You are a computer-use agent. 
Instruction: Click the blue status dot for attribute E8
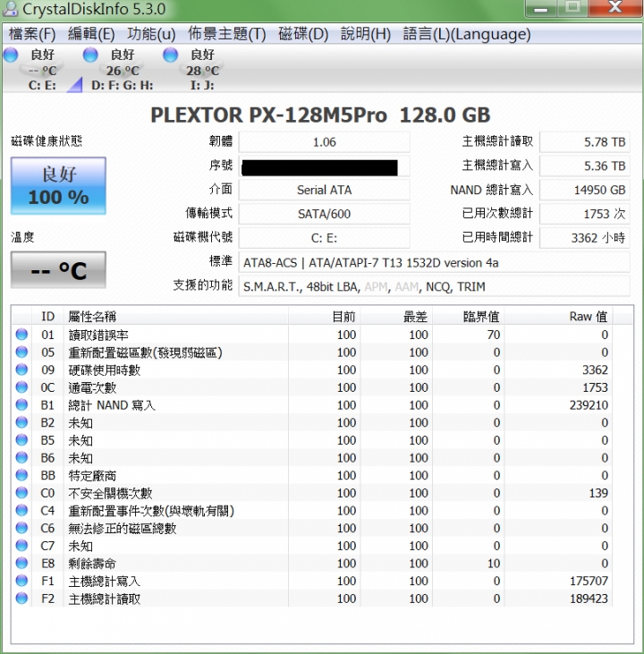(21, 563)
